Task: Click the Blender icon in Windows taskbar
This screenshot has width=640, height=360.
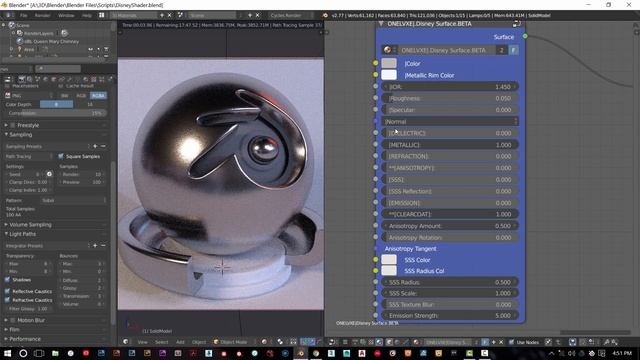Action: click(x=300, y=353)
